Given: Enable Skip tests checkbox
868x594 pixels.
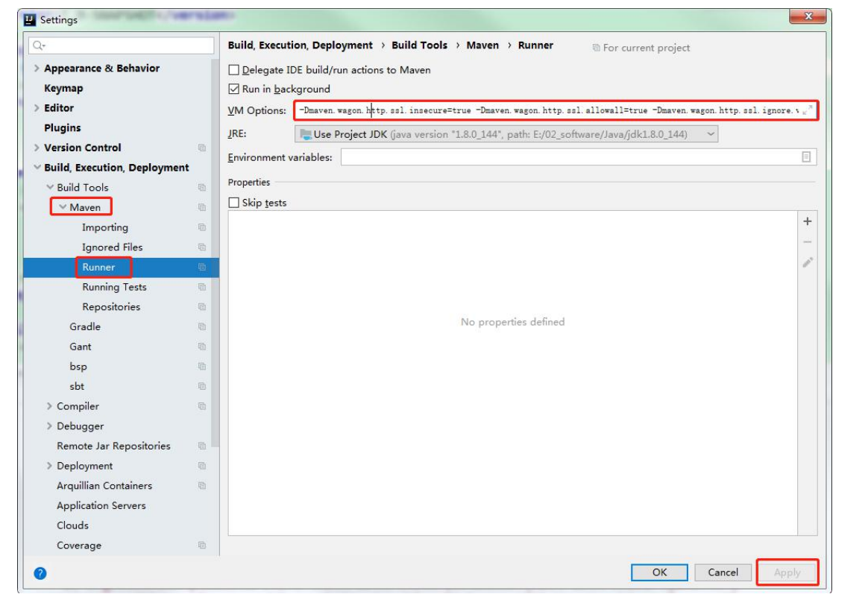Looking at the screenshot, I should pyautogui.click(x=234, y=203).
